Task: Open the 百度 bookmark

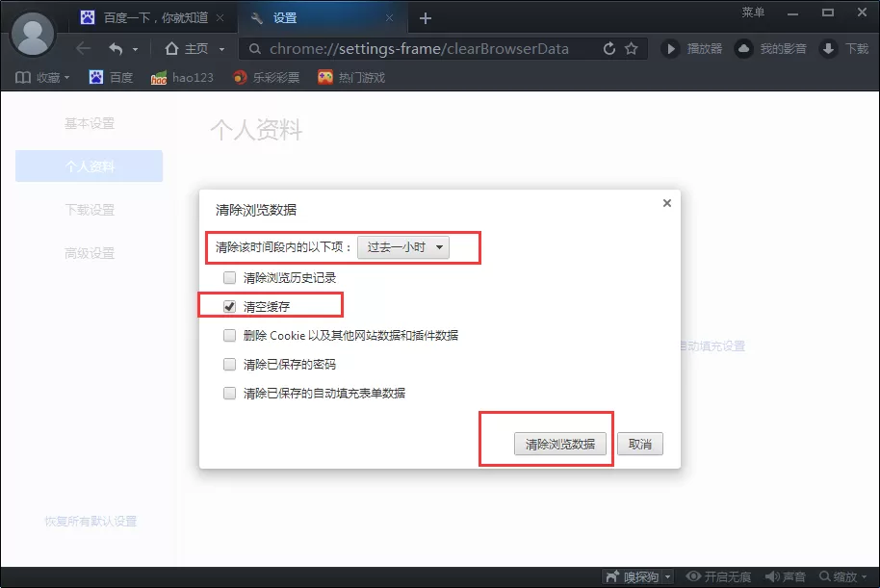Action: [111, 77]
